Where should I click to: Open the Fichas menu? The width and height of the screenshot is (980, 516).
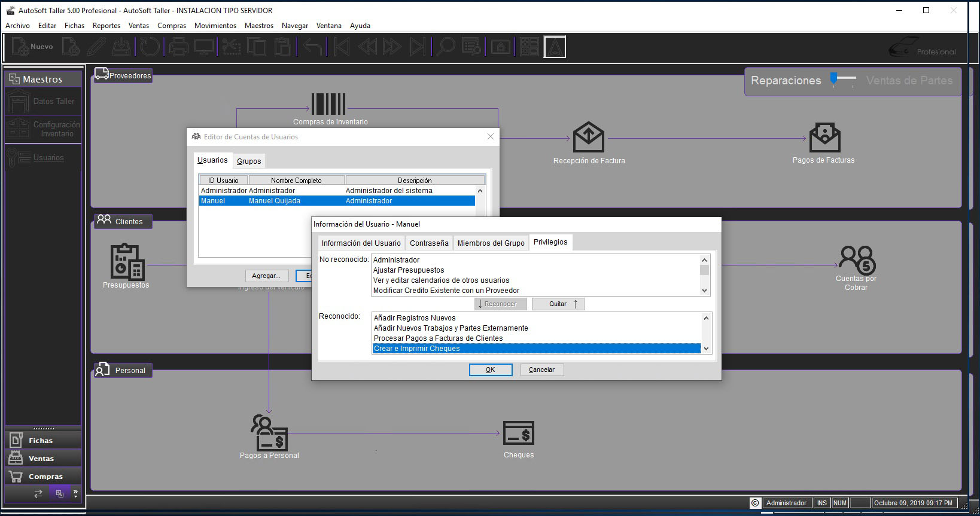(x=74, y=26)
